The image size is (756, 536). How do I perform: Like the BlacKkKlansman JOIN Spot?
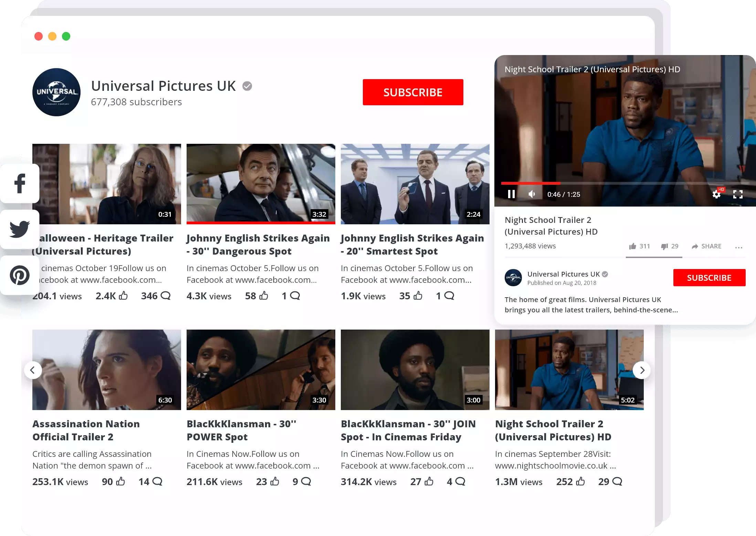429,482
